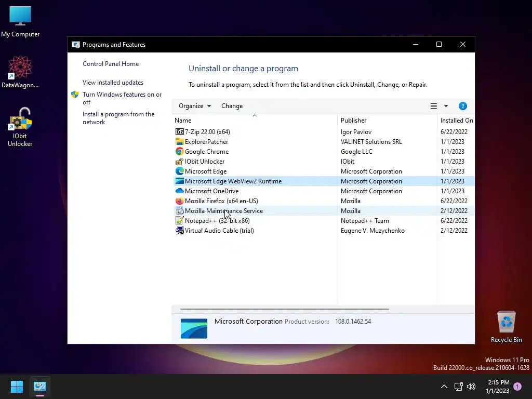Click the Notepad++ icon in list
This screenshot has height=399, width=532.
[x=179, y=220]
